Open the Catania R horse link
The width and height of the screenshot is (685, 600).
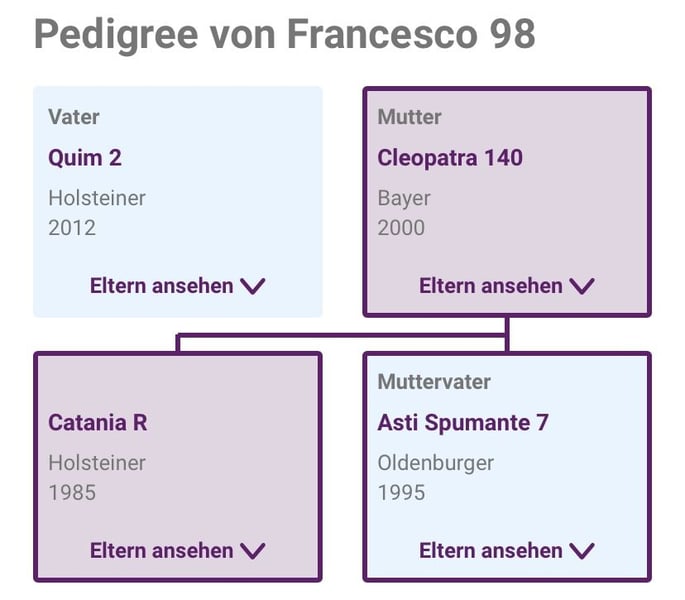coord(97,423)
